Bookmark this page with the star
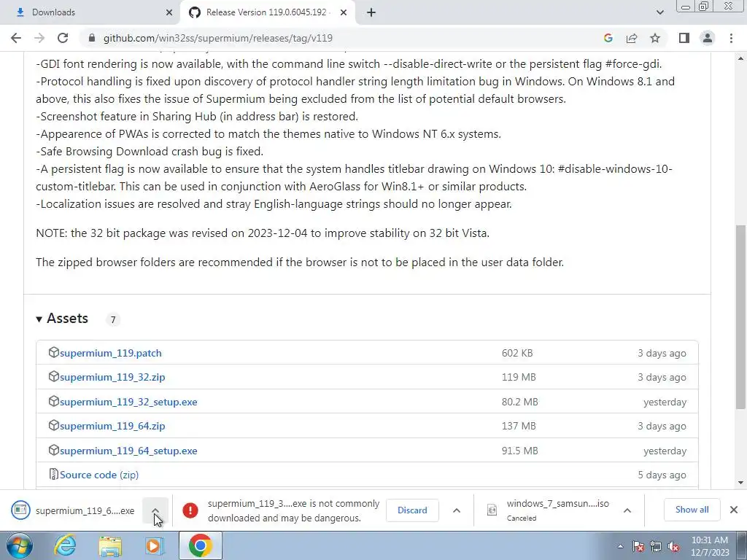The height and width of the screenshot is (560, 747). click(655, 38)
